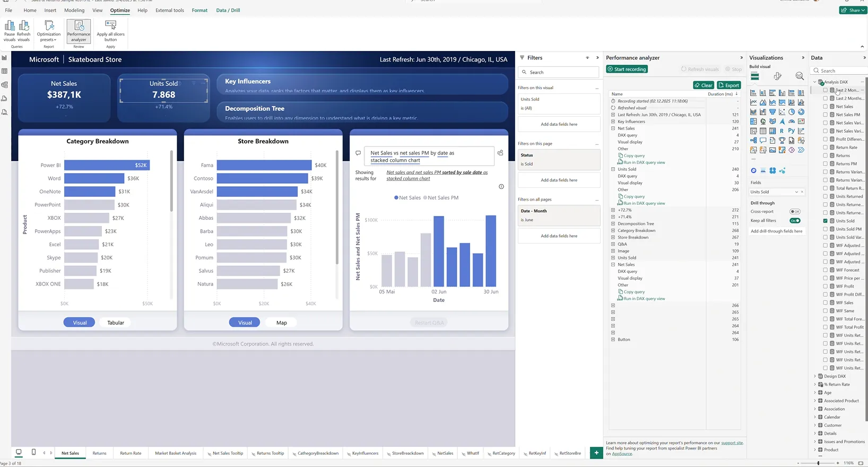
Task: Adjust the zoom slider in status bar
Action: (x=818, y=463)
